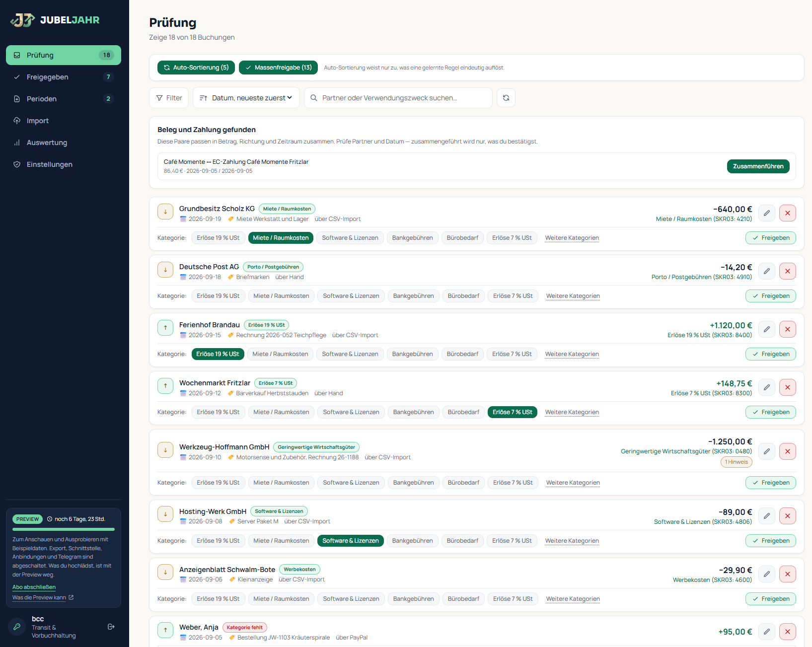Viewport: 812px width, 647px height.
Task: Expand Weitere Kategorien for Grundbesitz Scholz KG
Action: (x=572, y=238)
